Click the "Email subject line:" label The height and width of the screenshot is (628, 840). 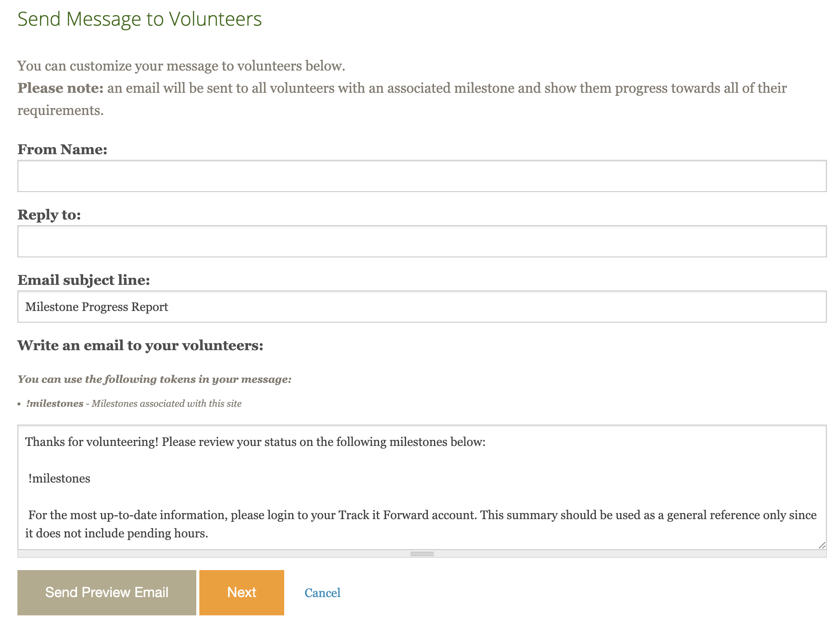point(84,280)
